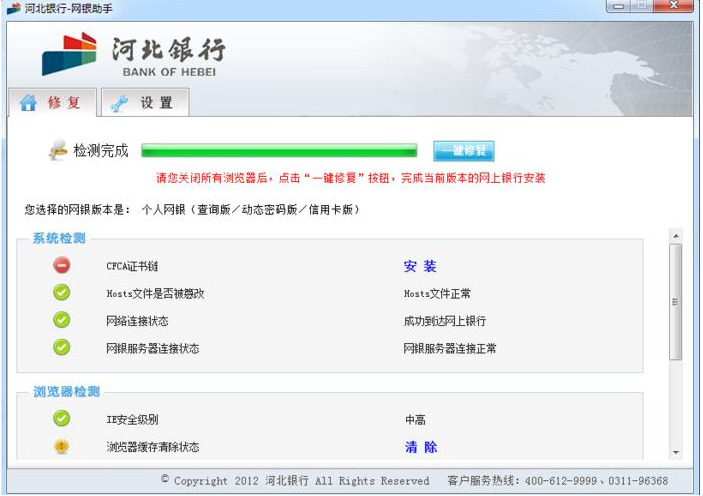Image resolution: width=703 pixels, height=496 pixels.
Task: Select the 网络连接状态 row label
Action: coord(137,321)
